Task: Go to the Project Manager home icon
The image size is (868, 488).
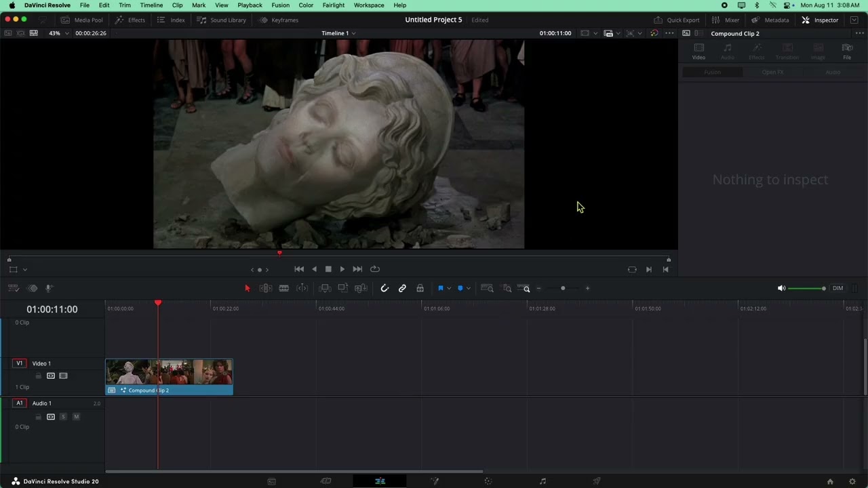Action: point(830,481)
